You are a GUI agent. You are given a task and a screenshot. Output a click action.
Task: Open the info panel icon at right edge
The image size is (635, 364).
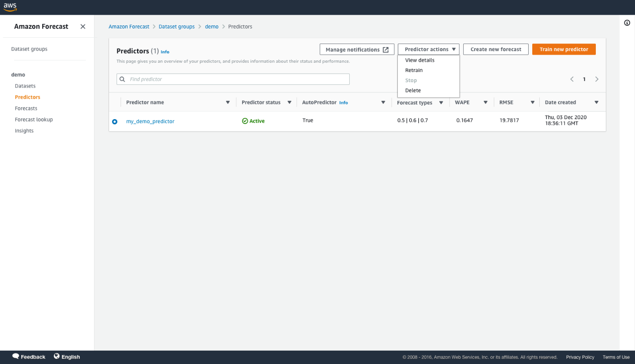(627, 23)
